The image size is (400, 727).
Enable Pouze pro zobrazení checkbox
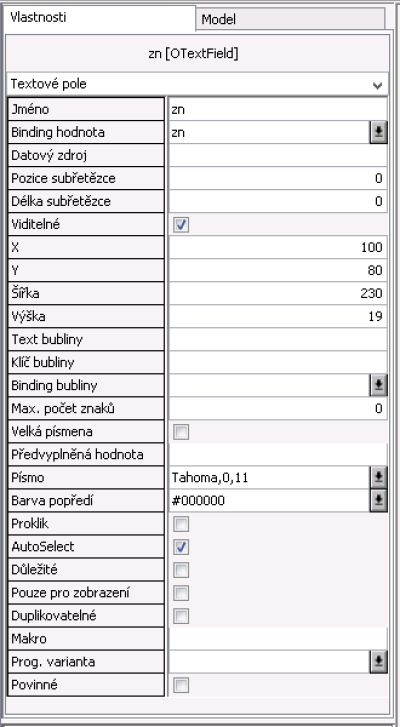(181, 593)
